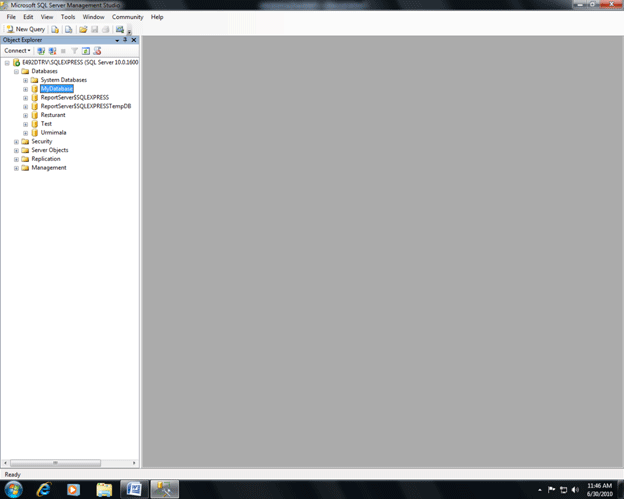Viewport: 624px width, 499px height.
Task: Click the Save floppy disk icon
Action: click(x=95, y=29)
